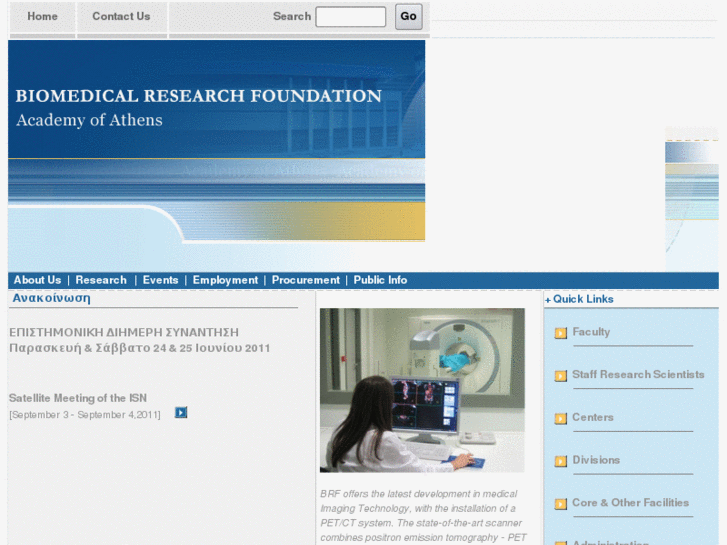
Task: Expand the Quick Links plus sign
Action: click(x=548, y=300)
